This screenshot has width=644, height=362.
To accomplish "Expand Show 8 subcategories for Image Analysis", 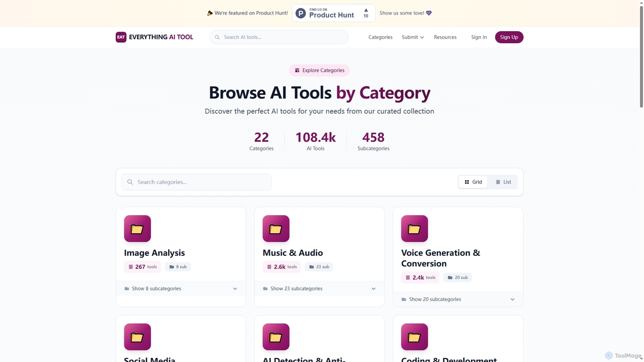I will pos(181,289).
